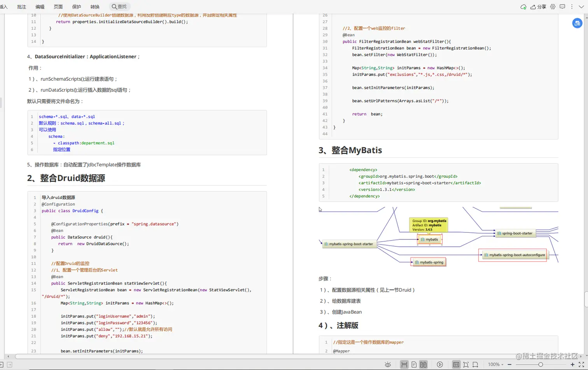588x370 pixels.
Task: Open the 编辑 menu tab
Action: 40,7
